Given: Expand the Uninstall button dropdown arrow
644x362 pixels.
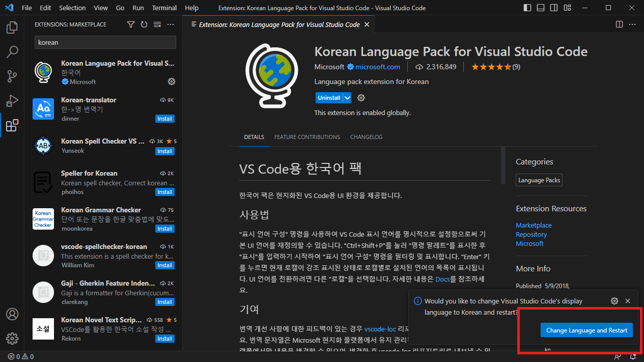Looking at the screenshot, I should coord(347,98).
